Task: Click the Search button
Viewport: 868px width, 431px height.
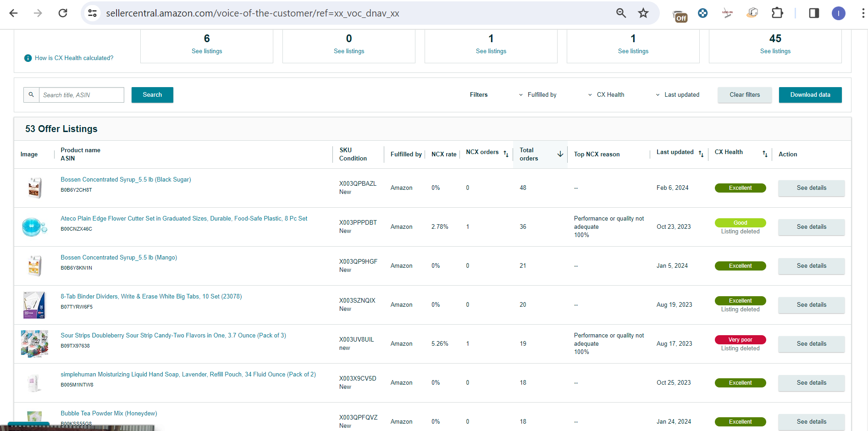Action: [152, 95]
